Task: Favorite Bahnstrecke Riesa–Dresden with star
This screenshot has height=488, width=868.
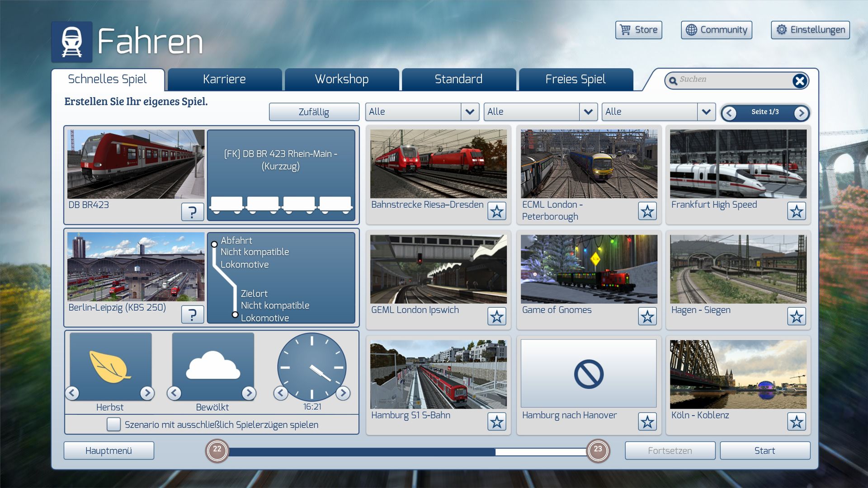Action: point(497,211)
